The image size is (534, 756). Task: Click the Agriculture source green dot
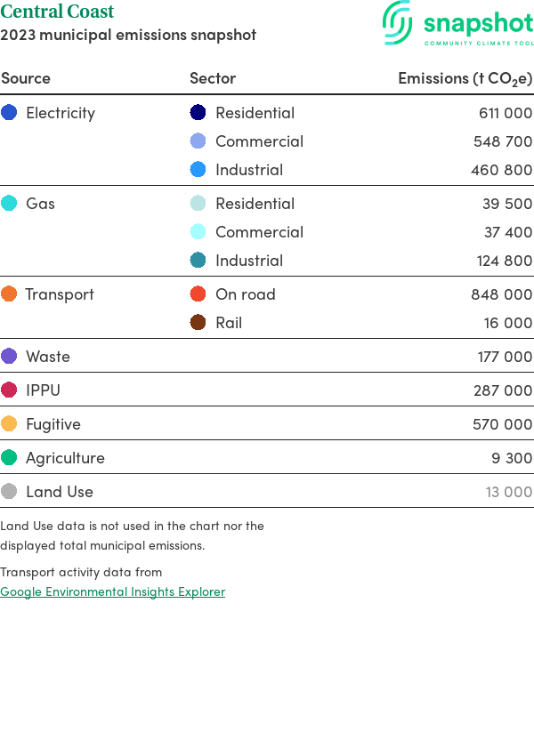coord(9,458)
